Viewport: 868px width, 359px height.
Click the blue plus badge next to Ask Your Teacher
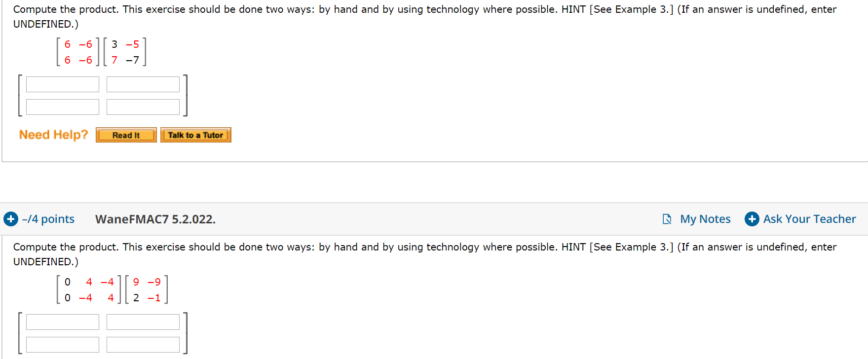[752, 219]
